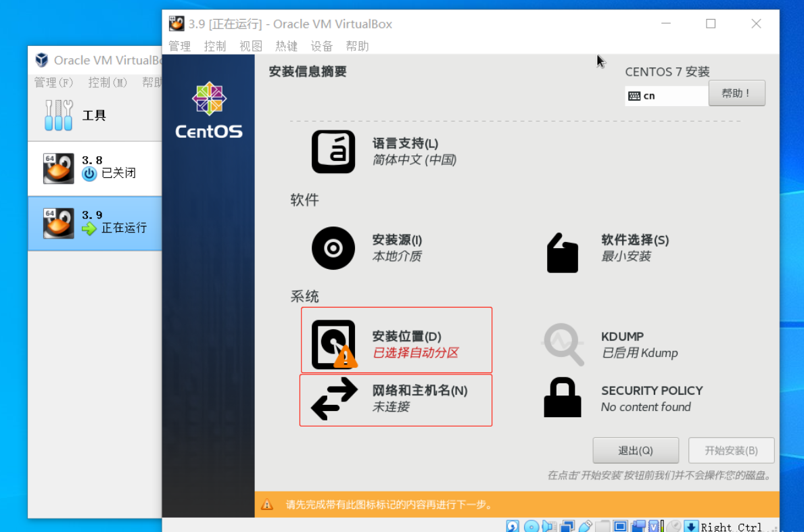Click the USB devices status icon
Viewport: 804px width, 532px height.
click(x=586, y=526)
